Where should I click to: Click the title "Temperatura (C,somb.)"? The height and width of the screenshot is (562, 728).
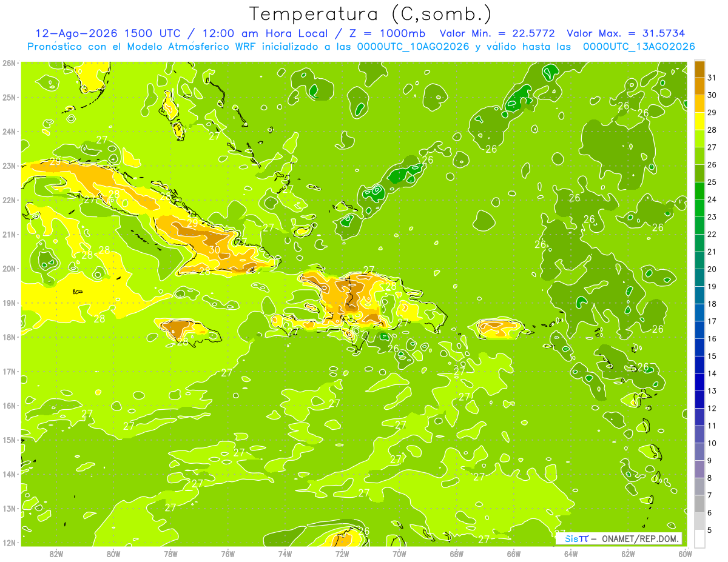pos(369,15)
